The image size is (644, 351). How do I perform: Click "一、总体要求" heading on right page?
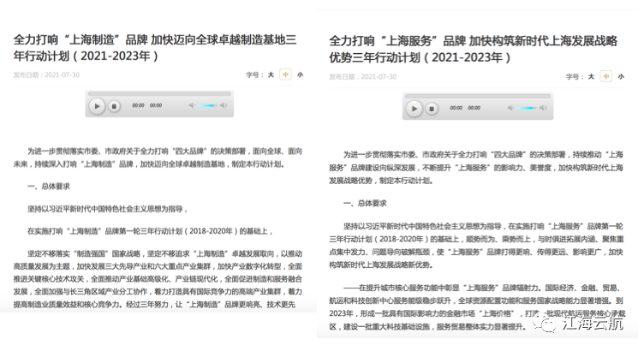pyautogui.click(x=365, y=203)
